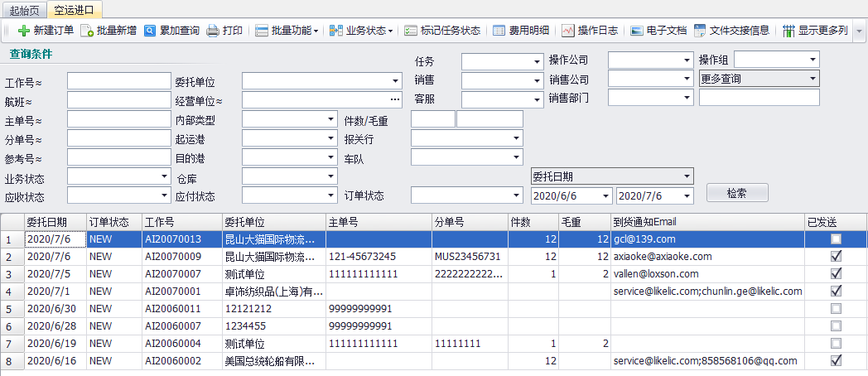Expand the 批量功能 dropdown menu

click(x=287, y=31)
